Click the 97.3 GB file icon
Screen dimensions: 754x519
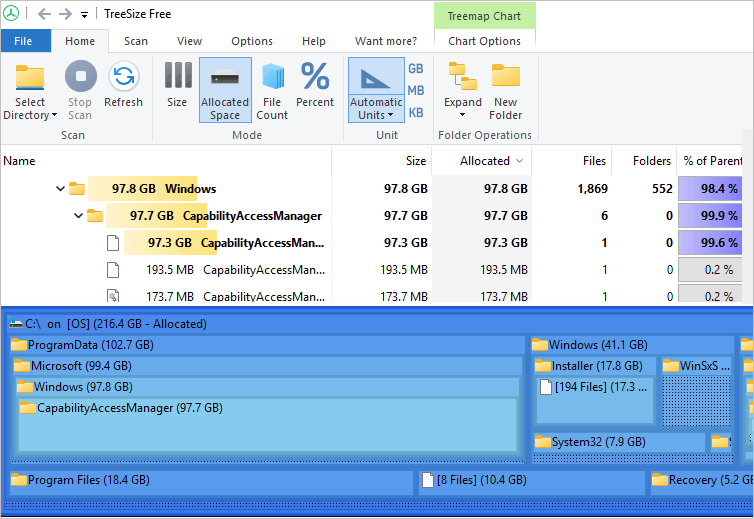(x=113, y=242)
